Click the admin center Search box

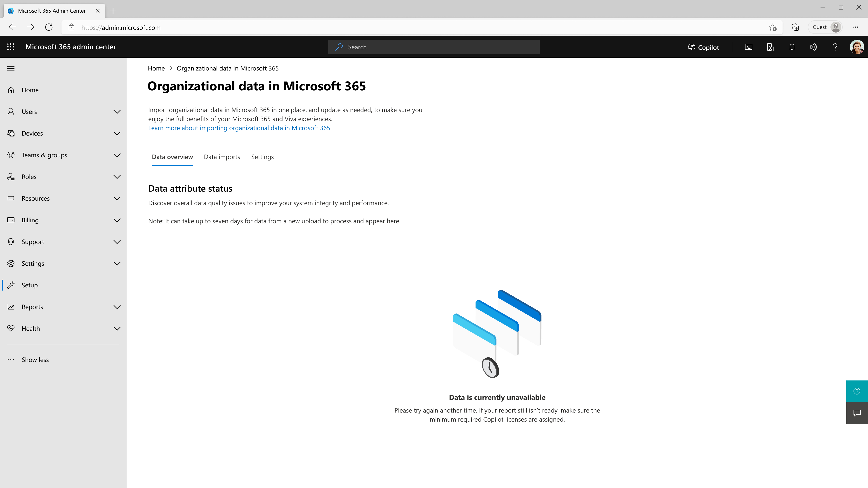pos(434,47)
